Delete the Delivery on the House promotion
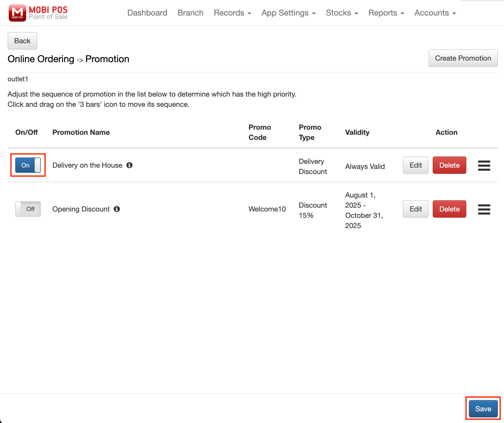This screenshot has width=504, height=423. (x=449, y=165)
